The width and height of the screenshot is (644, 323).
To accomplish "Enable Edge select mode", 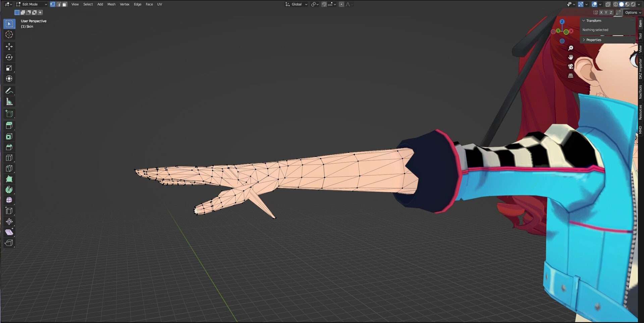I will click(x=59, y=4).
